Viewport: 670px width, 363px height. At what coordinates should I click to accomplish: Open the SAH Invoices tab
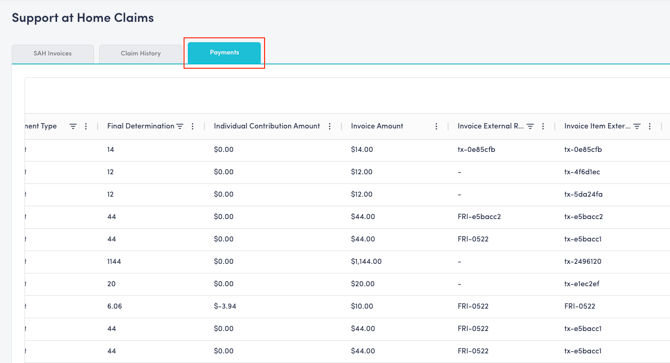[53, 54]
